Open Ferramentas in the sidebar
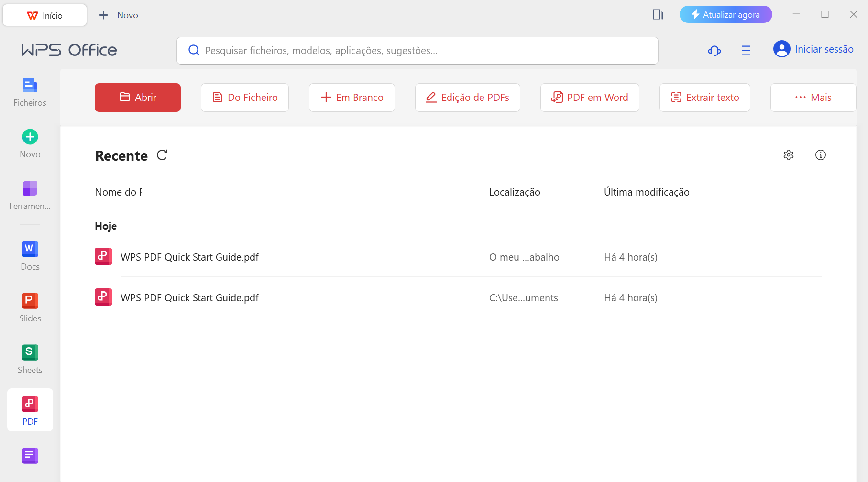Screen dimensions: 868x482 pos(30,196)
